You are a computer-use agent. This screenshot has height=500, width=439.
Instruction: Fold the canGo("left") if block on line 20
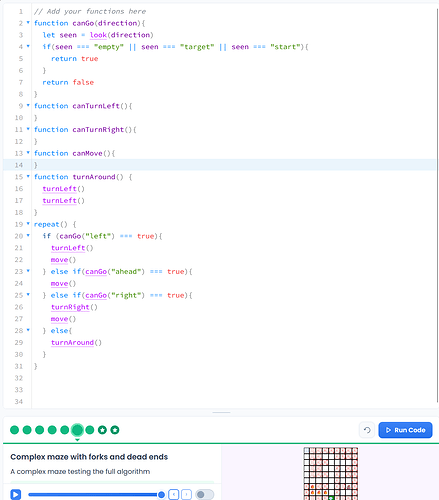[x=28, y=236]
